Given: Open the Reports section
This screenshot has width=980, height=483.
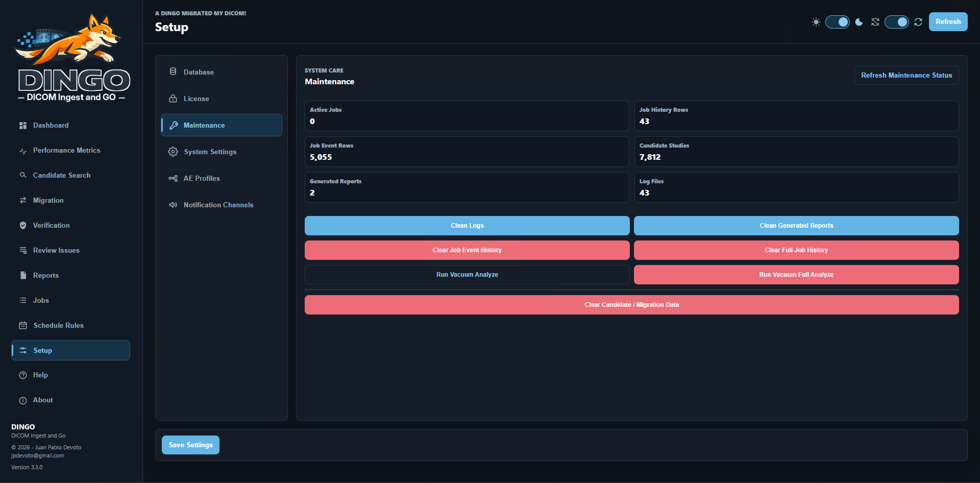Looking at the screenshot, I should click(70, 275).
